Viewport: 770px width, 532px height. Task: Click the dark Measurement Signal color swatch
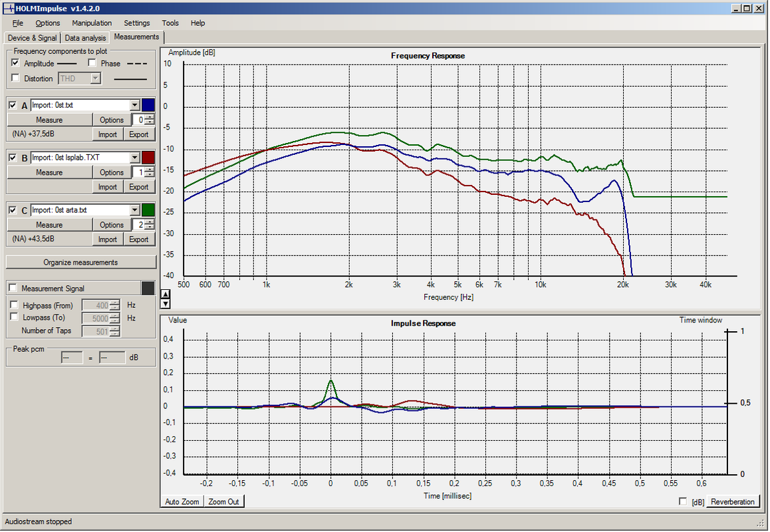pos(148,289)
